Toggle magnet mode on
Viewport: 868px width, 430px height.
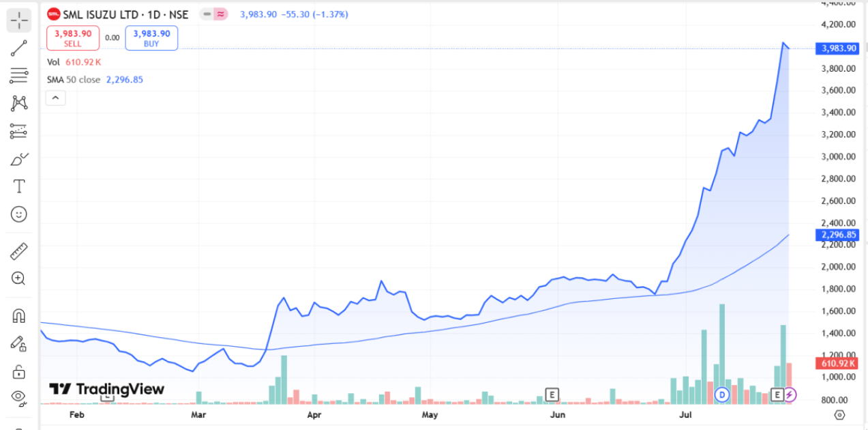pos(19,316)
